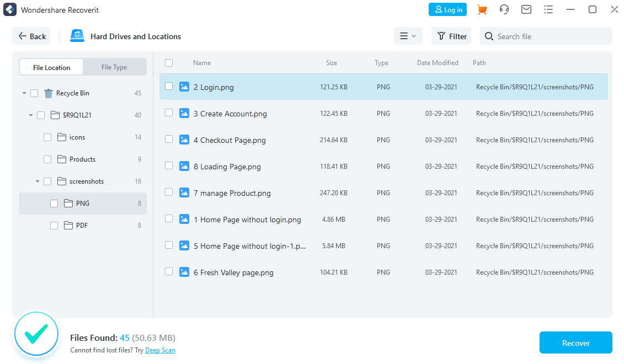Select the File Location tab
Image resolution: width=624 pixels, height=364 pixels.
tap(51, 67)
